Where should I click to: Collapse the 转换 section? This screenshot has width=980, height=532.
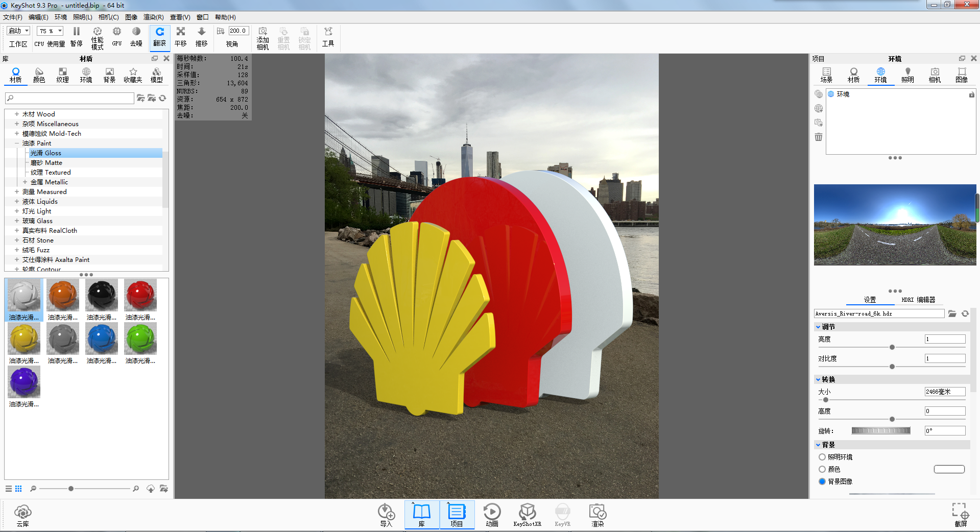coord(818,379)
